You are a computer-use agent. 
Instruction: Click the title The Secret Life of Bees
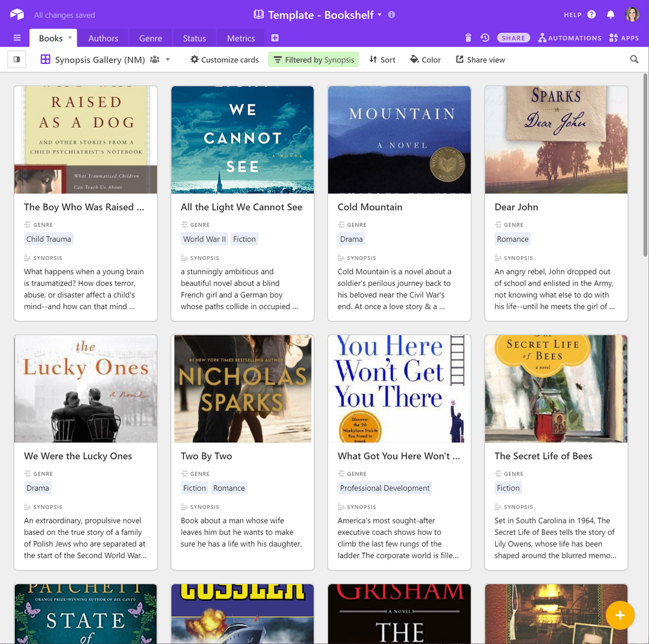pos(543,456)
